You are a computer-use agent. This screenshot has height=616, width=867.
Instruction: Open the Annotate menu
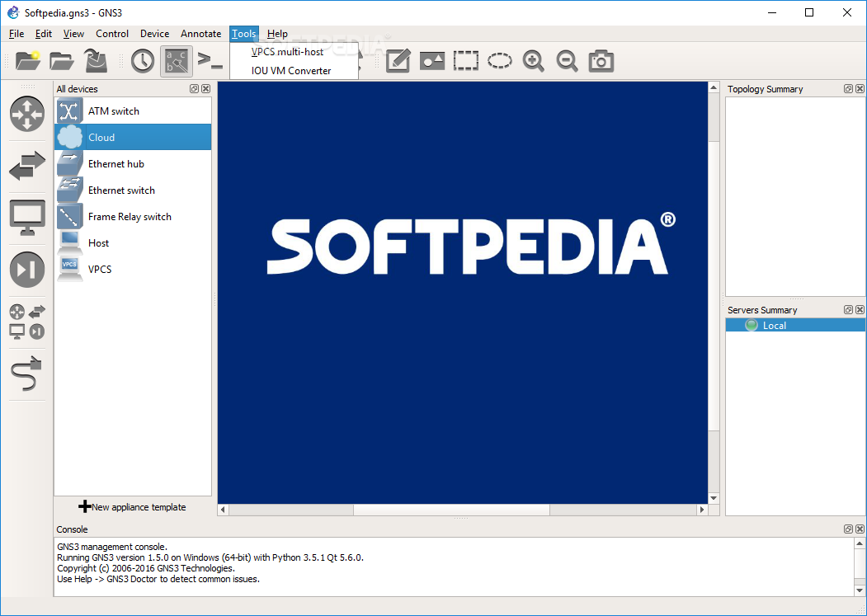200,34
